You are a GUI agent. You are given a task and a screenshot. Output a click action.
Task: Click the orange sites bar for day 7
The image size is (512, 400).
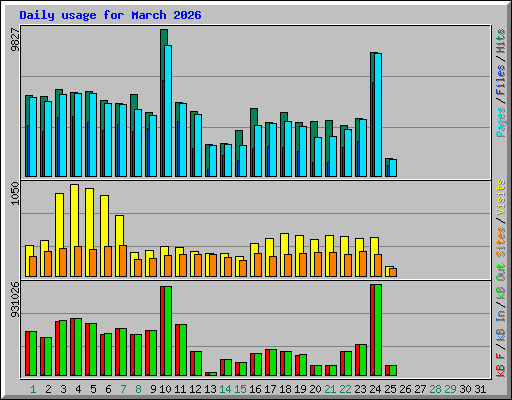tap(123, 261)
